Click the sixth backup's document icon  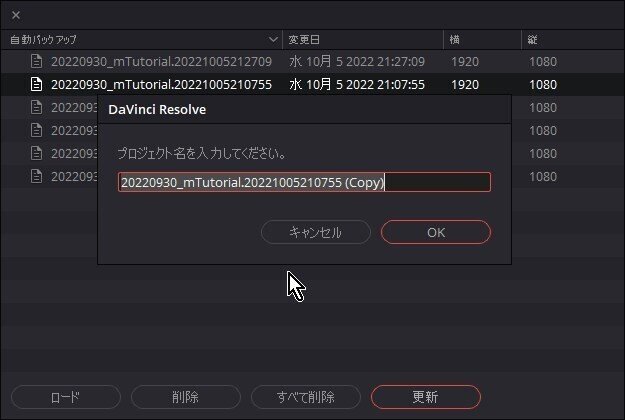pos(36,176)
